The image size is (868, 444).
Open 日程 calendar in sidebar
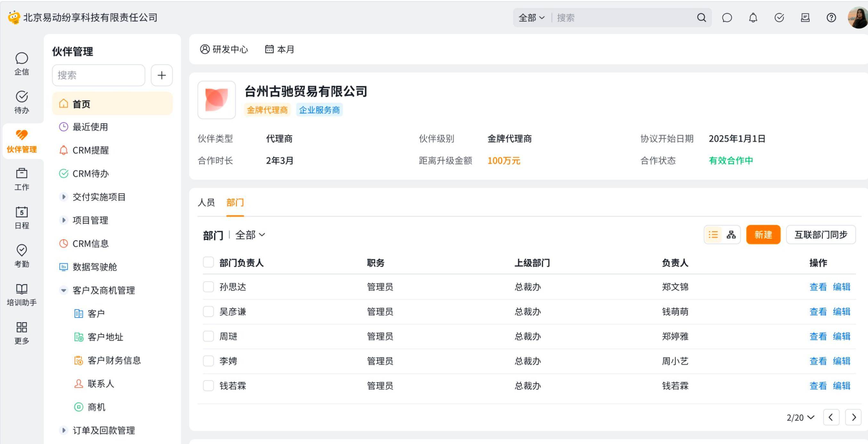[21, 217]
